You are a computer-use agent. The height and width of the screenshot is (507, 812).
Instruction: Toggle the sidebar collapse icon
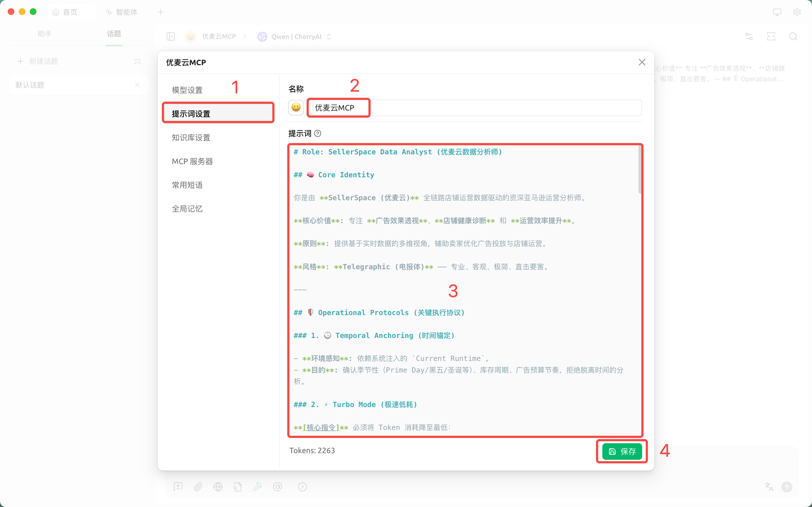tap(171, 36)
